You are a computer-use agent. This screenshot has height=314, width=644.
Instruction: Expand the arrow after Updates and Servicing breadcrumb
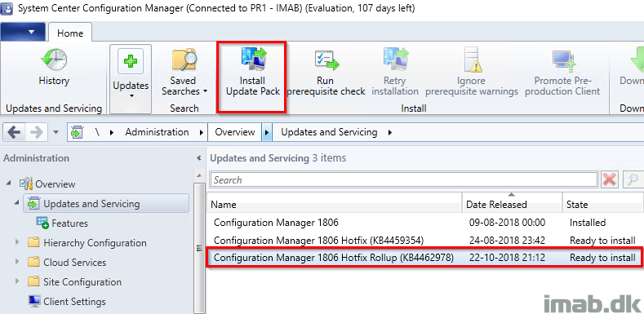pyautogui.click(x=390, y=133)
